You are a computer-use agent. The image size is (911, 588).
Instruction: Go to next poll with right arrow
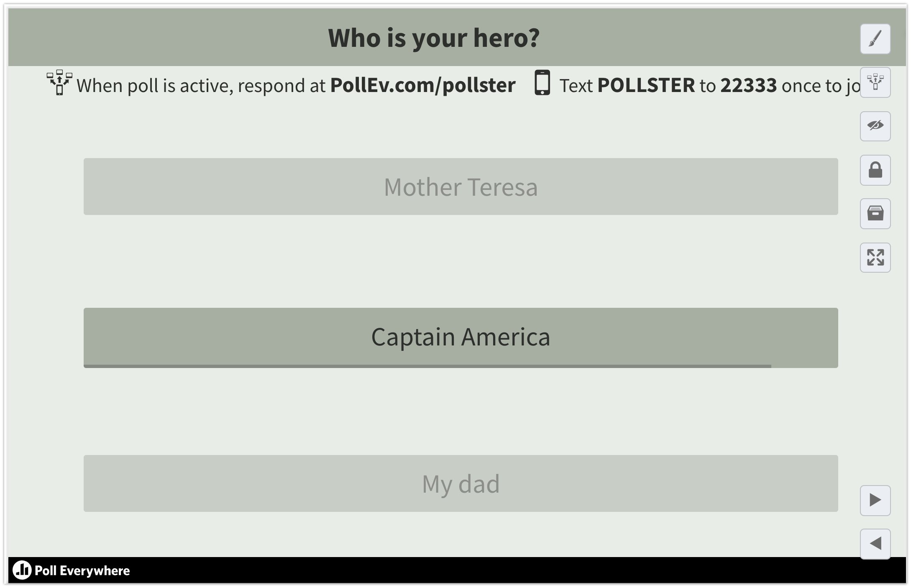click(875, 500)
